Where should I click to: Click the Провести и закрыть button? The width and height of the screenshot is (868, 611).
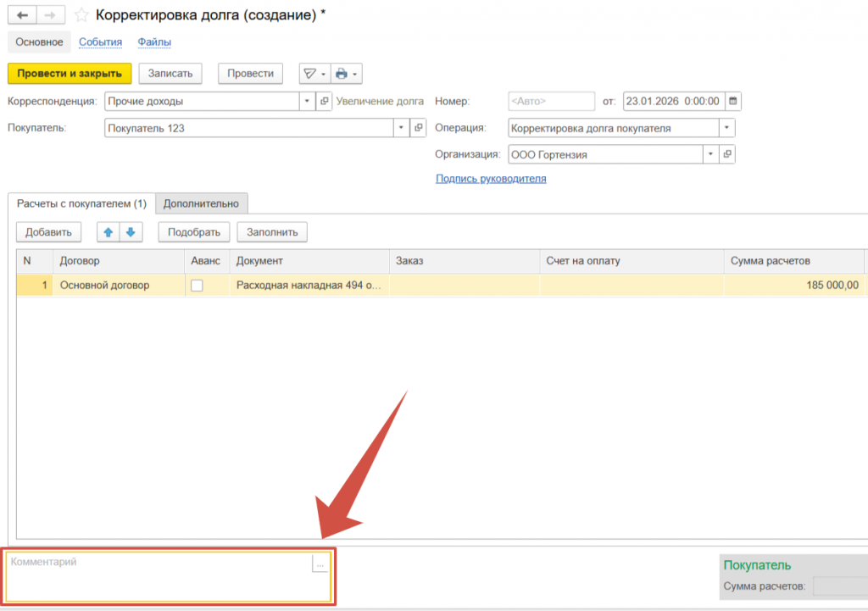point(70,74)
